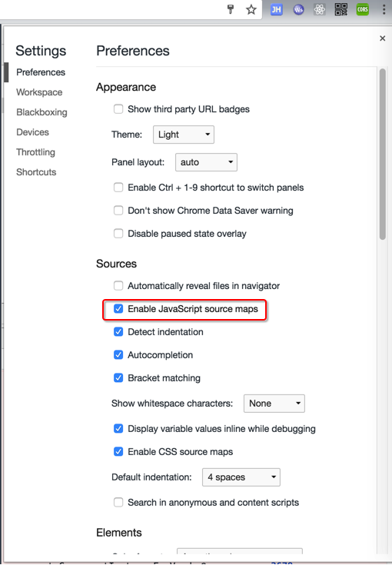Close the DevTools settings panel

pos(382,38)
